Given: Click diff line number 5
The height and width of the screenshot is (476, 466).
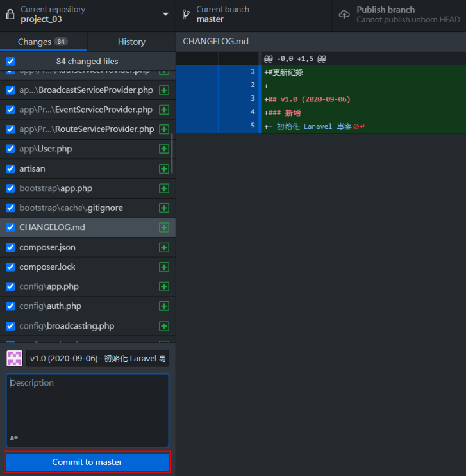Looking at the screenshot, I should [x=253, y=126].
